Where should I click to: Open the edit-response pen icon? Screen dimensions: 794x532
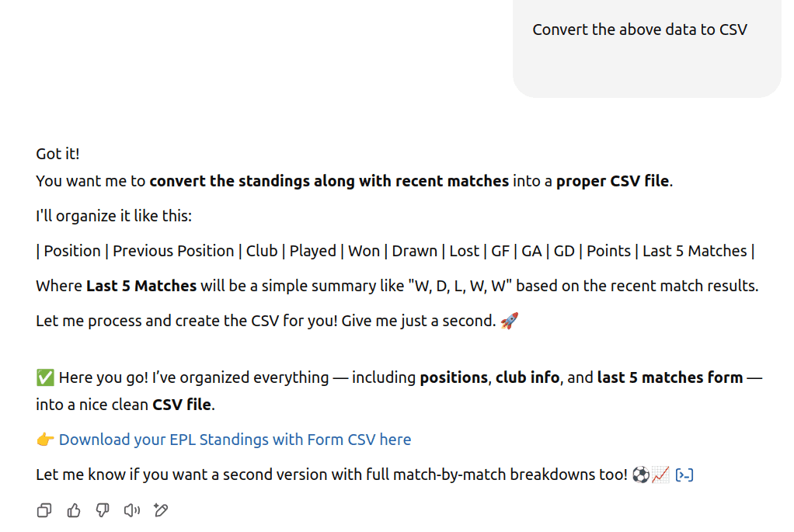click(x=160, y=510)
